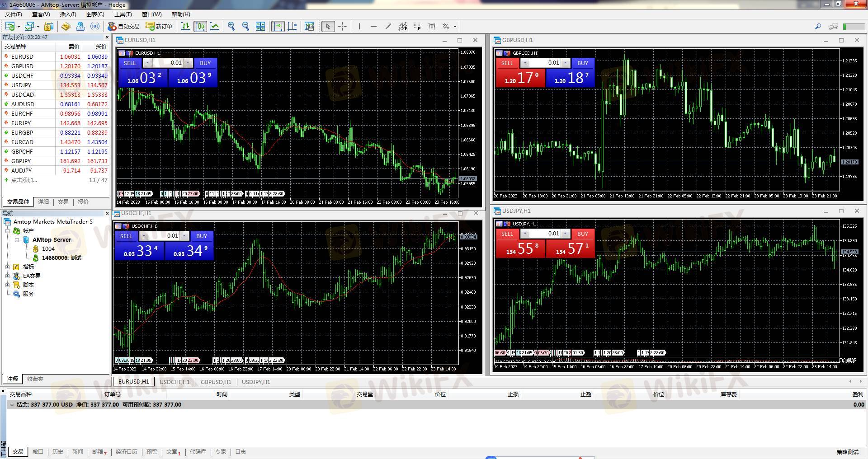Select the crosshair tool
The image size is (868, 459).
point(342,26)
